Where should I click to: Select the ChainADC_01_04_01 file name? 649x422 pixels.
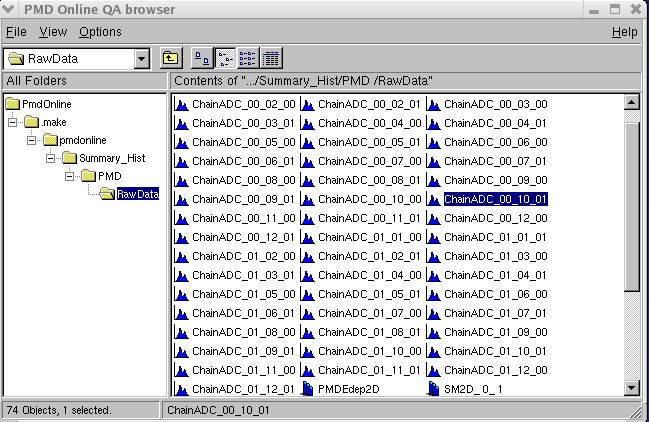495,276
